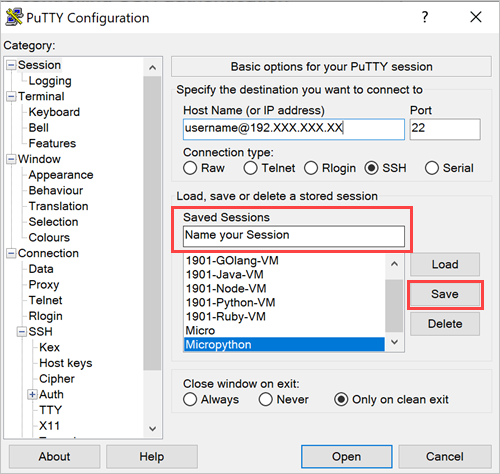This screenshot has width=500, height=474.
Task: Select the SSH connection type radio
Action: (x=371, y=168)
